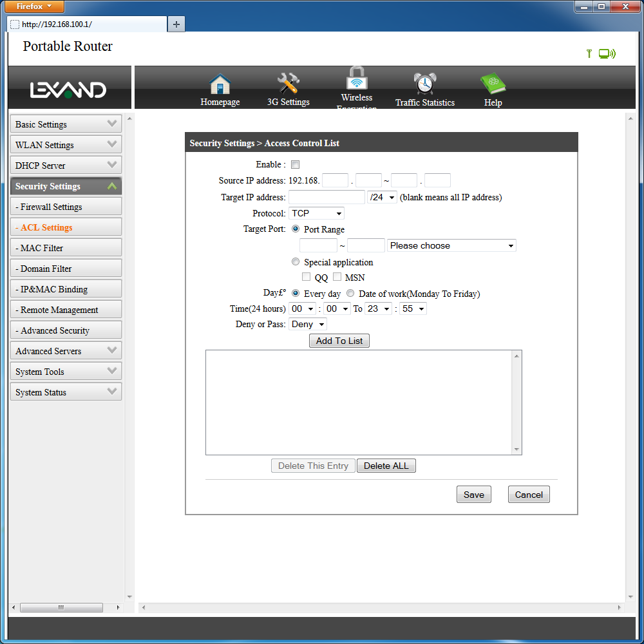Viewport: 644px width, 644px height.
Task: Close the Firefox window
Action: pos(625,6)
